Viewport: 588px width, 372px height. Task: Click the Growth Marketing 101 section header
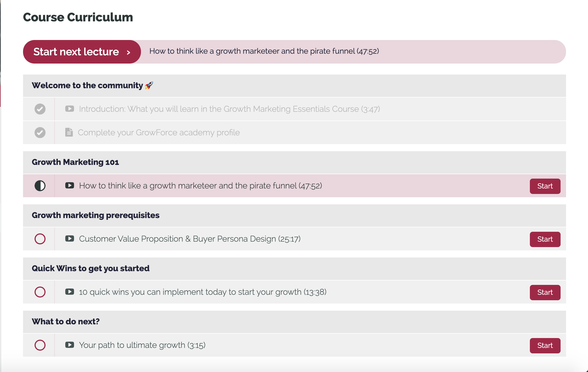[76, 162]
